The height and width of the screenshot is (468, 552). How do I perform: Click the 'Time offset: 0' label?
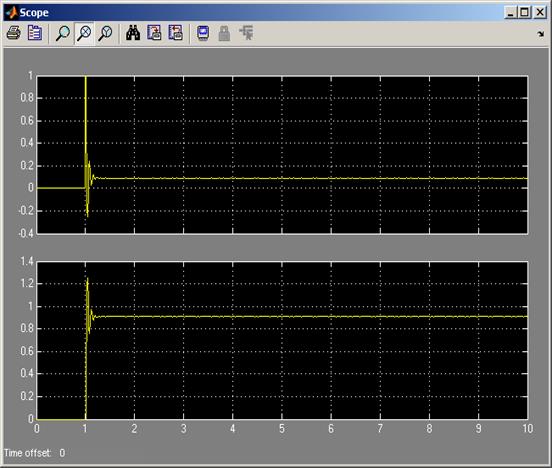34,453
